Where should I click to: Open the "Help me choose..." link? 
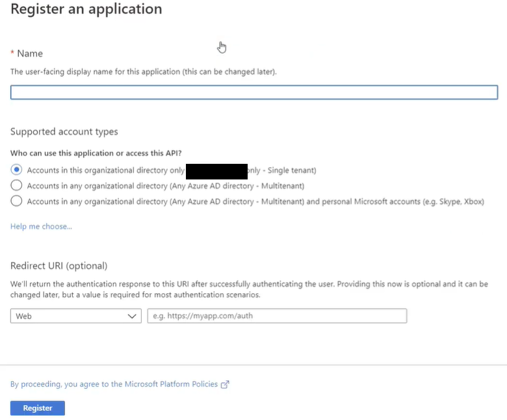click(41, 226)
